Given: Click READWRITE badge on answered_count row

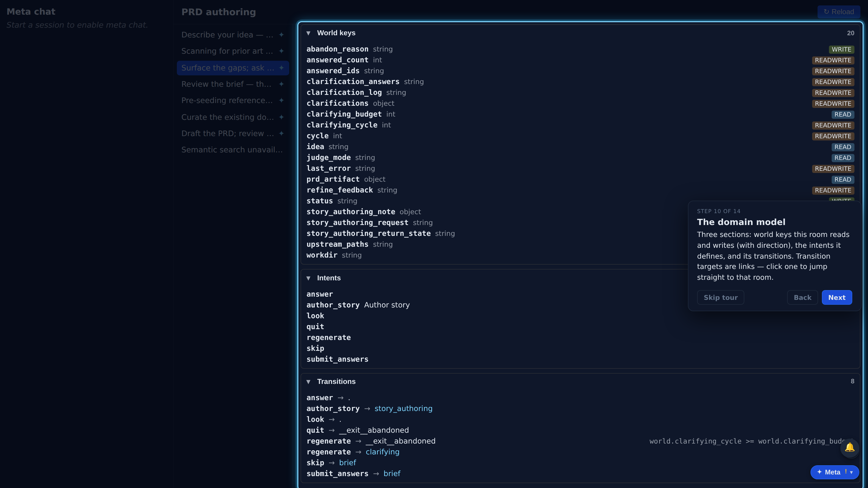Looking at the screenshot, I should tap(833, 60).
